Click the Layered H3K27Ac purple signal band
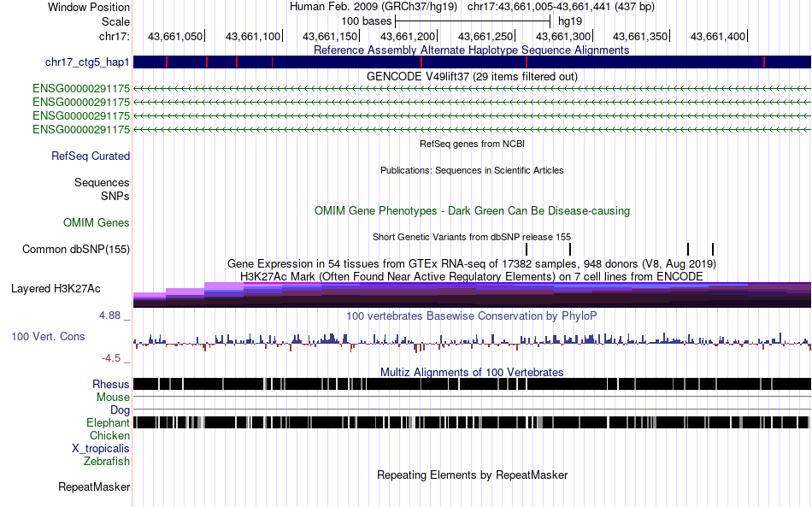Screen dimensions: 812x507 472,295
